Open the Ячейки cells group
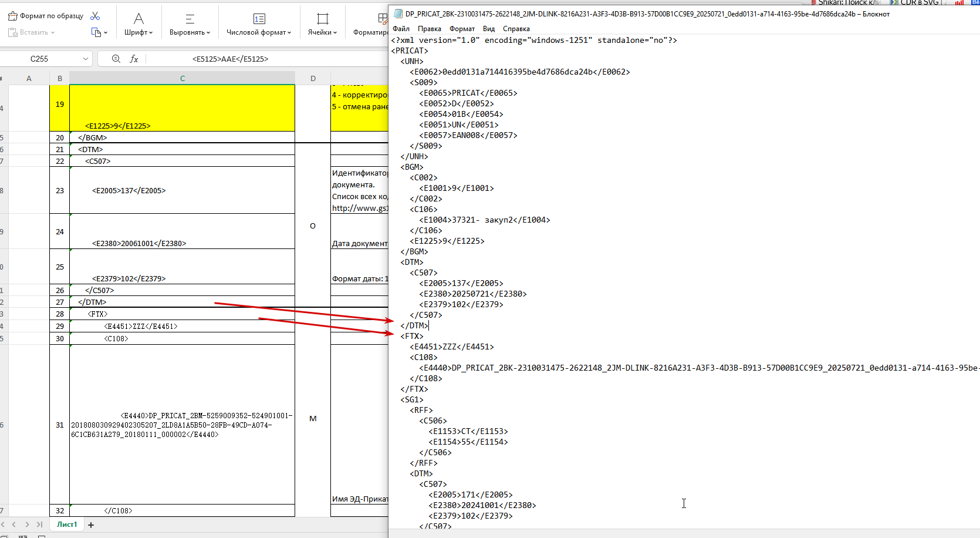 pos(322,24)
